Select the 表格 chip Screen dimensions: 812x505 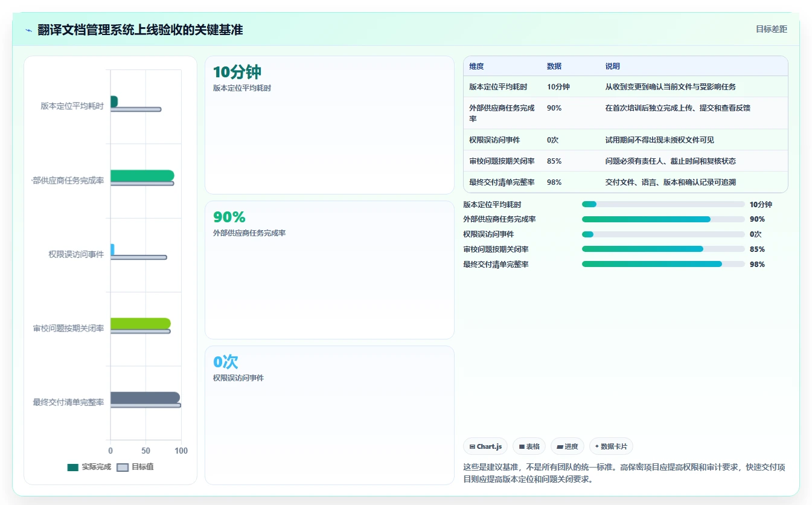[x=529, y=446]
